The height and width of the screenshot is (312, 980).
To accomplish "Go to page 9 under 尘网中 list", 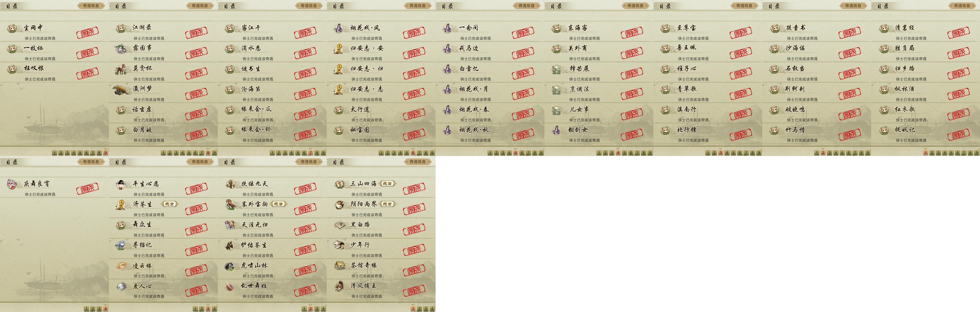I will pyautogui.click(x=105, y=153).
